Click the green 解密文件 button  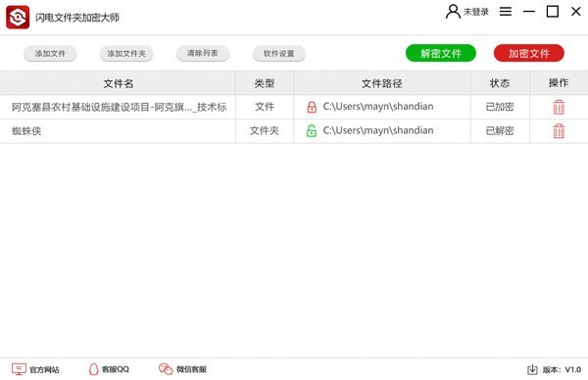click(441, 53)
